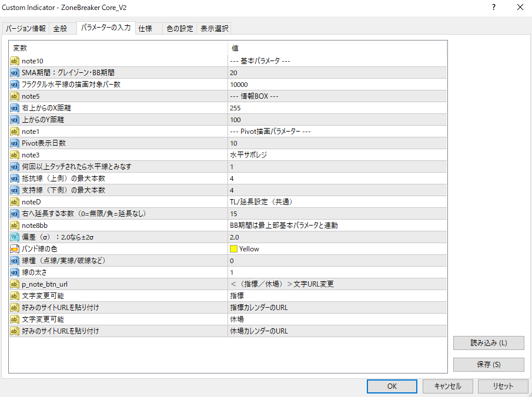532x397 pixels.
Task: Go to the 表示選択 tab
Action: (x=214, y=28)
